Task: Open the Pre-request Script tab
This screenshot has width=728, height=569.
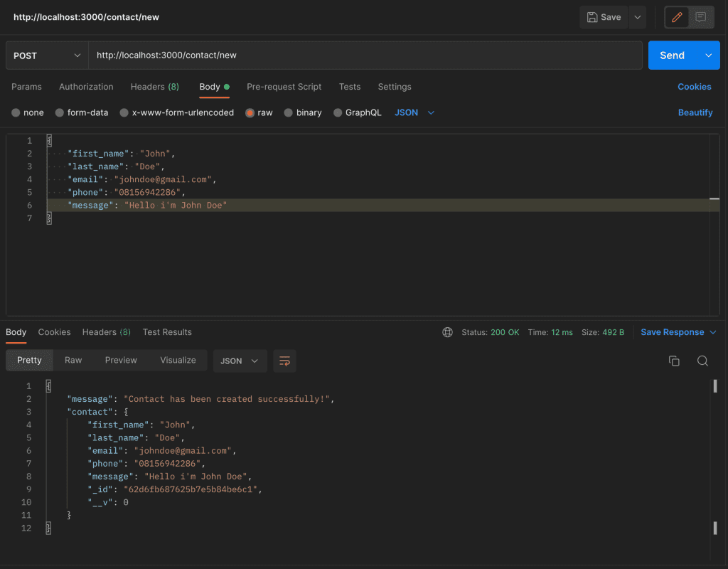Action: (x=284, y=87)
